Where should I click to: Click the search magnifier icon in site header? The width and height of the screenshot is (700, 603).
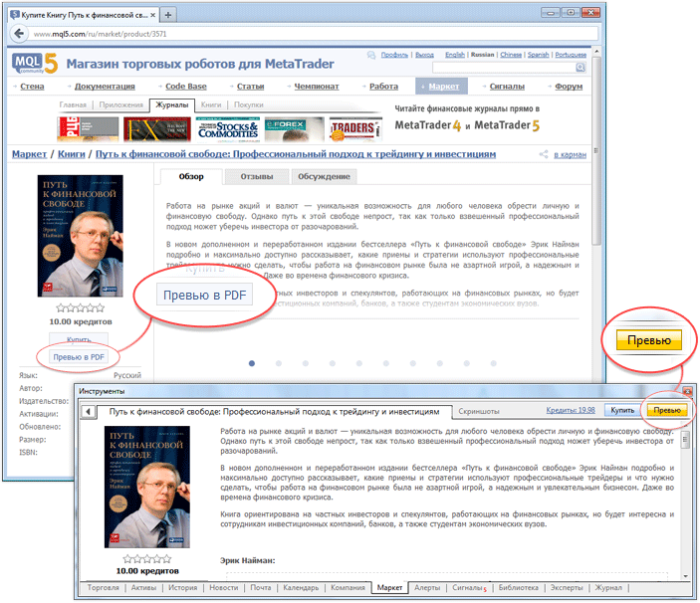pyautogui.click(x=580, y=68)
